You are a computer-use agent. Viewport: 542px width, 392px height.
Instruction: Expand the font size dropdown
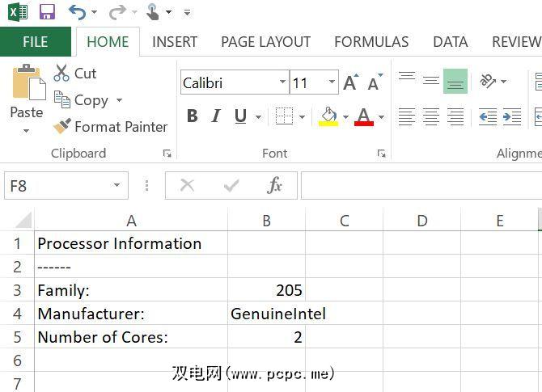(x=332, y=82)
